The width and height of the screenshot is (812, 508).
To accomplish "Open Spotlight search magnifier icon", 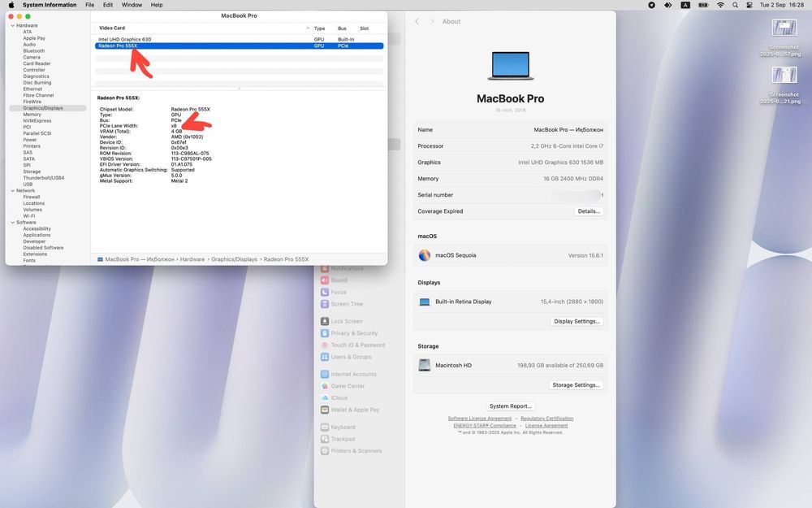I will [x=735, y=5].
